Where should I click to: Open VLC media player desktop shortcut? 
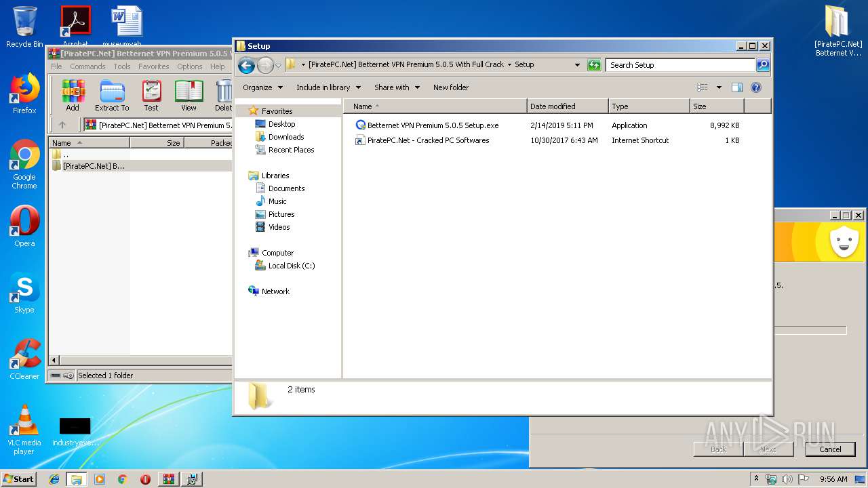pos(24,430)
